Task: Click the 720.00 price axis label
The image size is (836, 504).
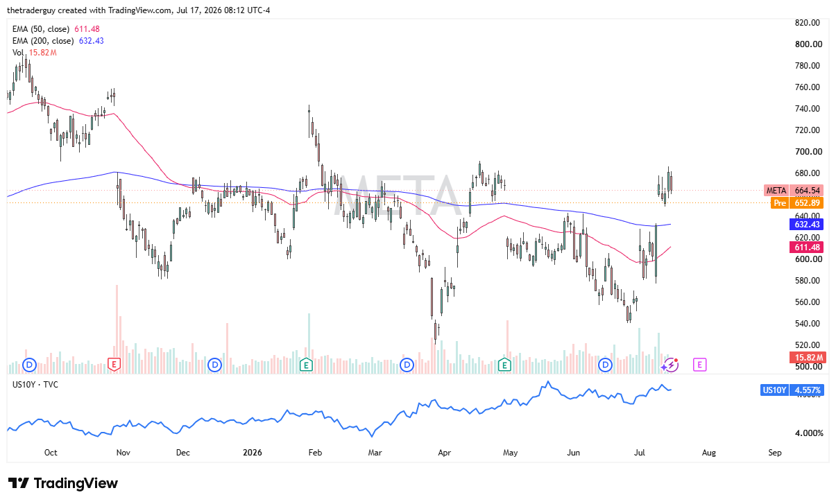Action: point(808,130)
